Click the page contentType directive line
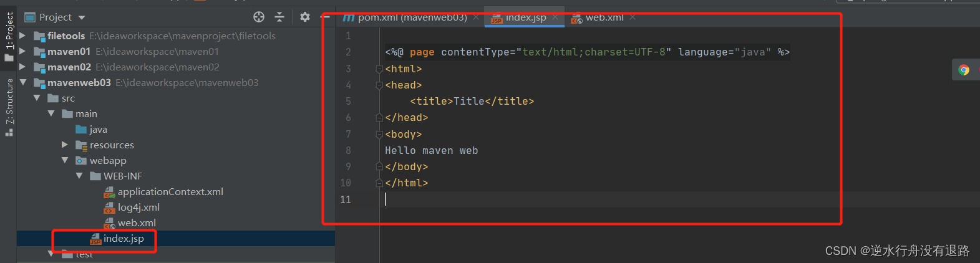980x263 pixels. 588,52
